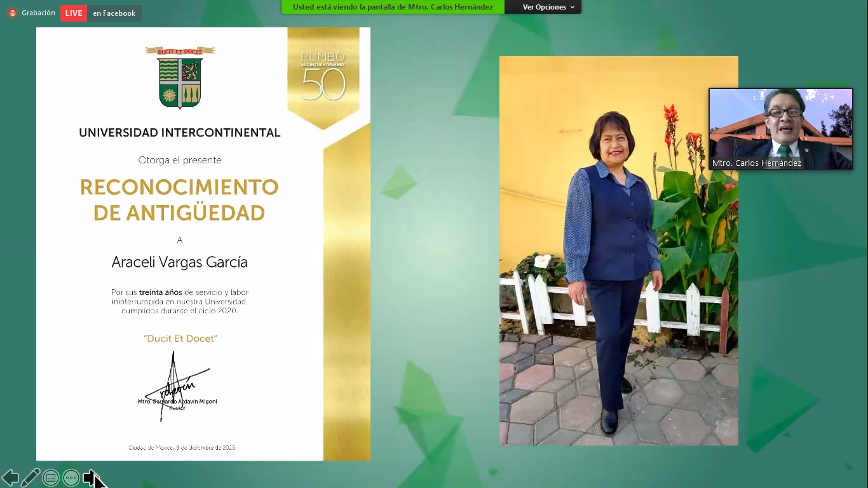Screen dimensions: 868x488
Task: Toggle slideshow subtitles button
Action: [51, 478]
